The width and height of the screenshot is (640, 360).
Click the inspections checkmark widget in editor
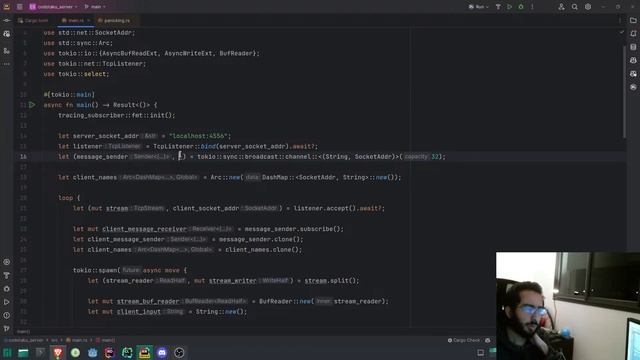[x=622, y=32]
